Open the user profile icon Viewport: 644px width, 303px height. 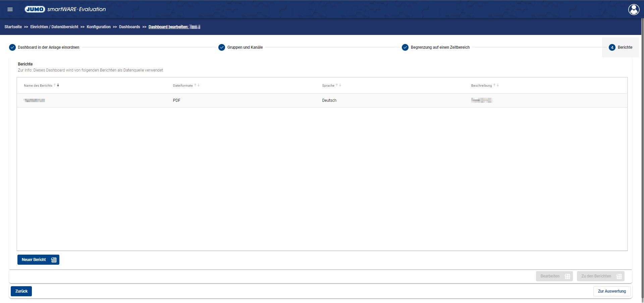[x=634, y=9]
